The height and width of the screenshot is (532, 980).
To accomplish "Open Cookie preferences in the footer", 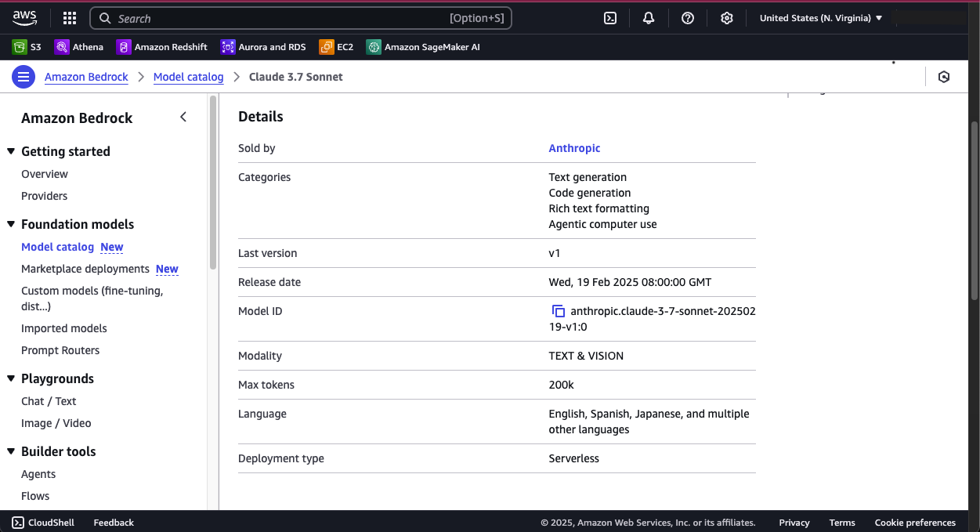I will point(915,523).
